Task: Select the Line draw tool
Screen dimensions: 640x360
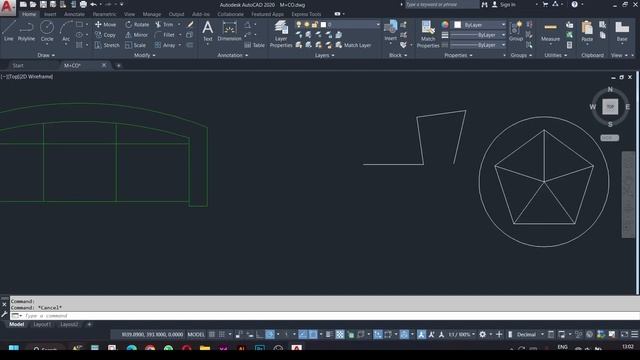Action: point(9,31)
